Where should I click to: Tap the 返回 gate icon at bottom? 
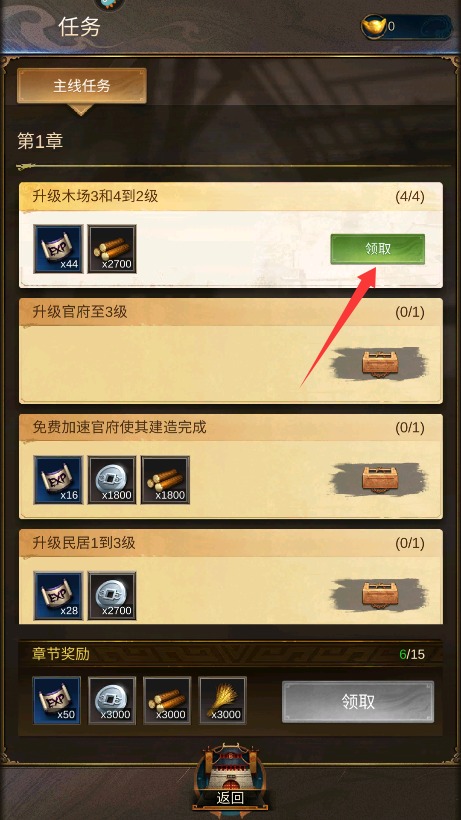pos(230,776)
